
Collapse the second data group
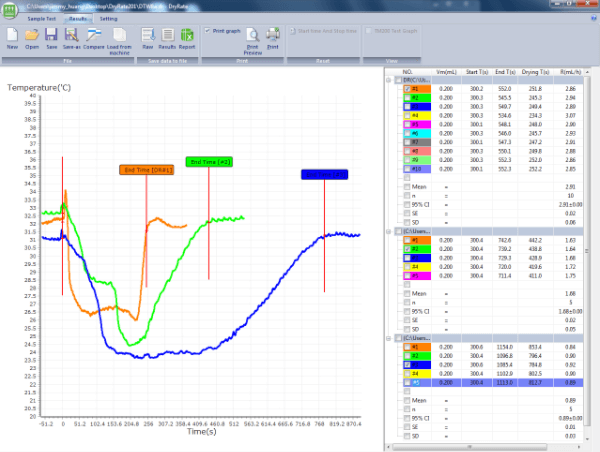click(388, 231)
